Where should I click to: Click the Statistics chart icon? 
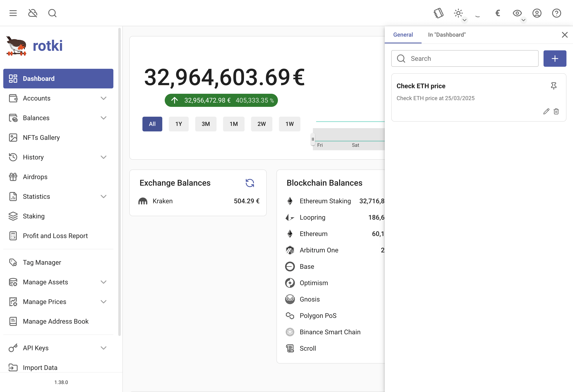pos(13,196)
